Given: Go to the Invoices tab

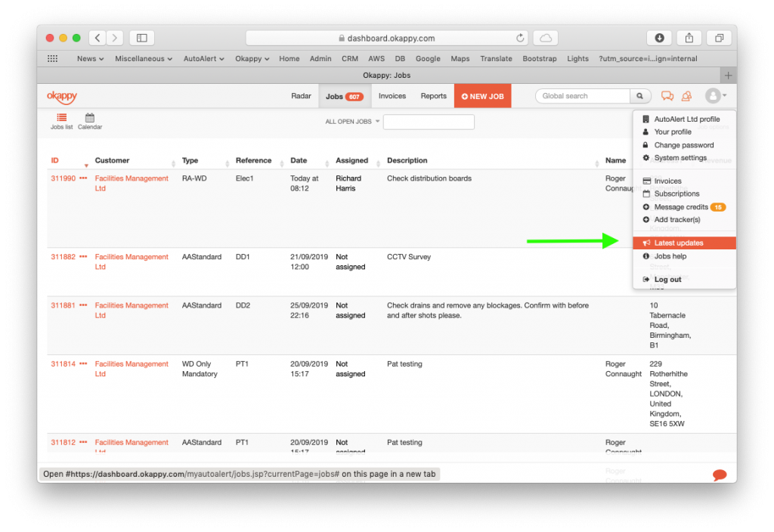Looking at the screenshot, I should pos(392,96).
